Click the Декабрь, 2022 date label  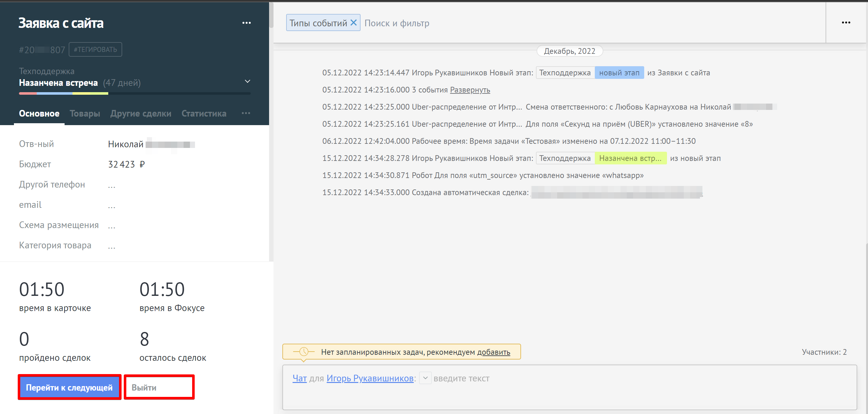pos(569,51)
